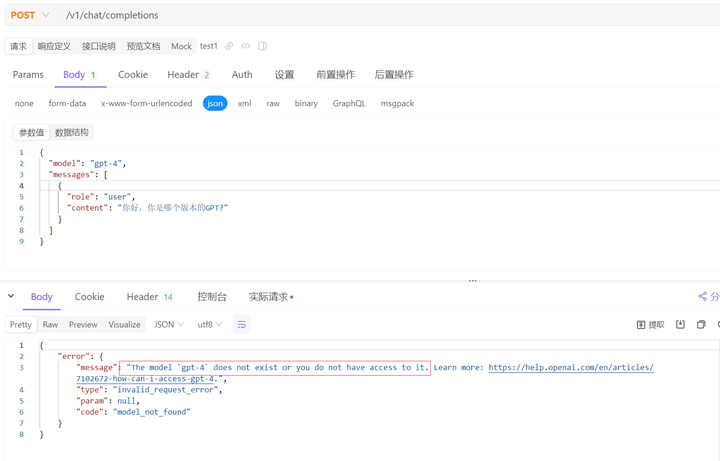Screen dimensions: 720x461
Task: Switch to the 请求 tab
Action: [x=18, y=46]
